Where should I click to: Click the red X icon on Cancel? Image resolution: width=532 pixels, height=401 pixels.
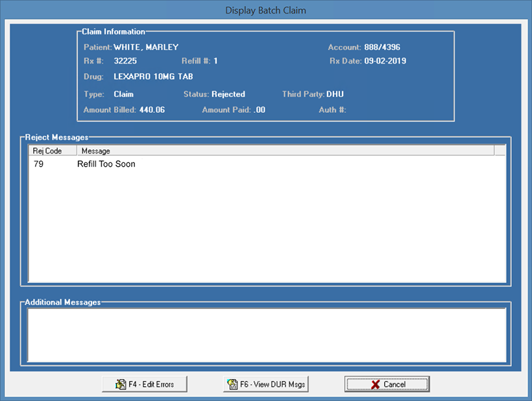(374, 384)
